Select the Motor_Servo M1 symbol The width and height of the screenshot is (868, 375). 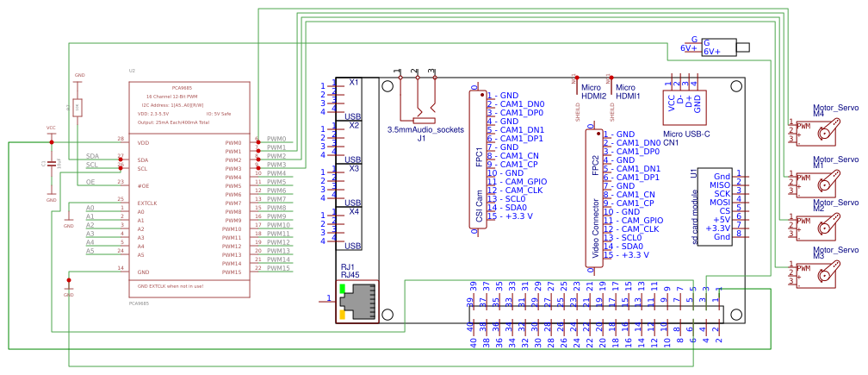(x=813, y=184)
